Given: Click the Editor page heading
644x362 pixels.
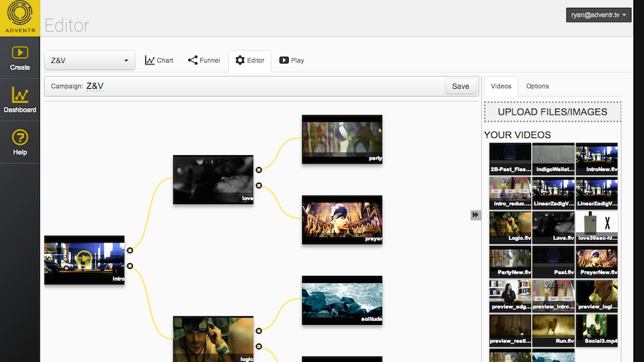Looking at the screenshot, I should tap(66, 25).
